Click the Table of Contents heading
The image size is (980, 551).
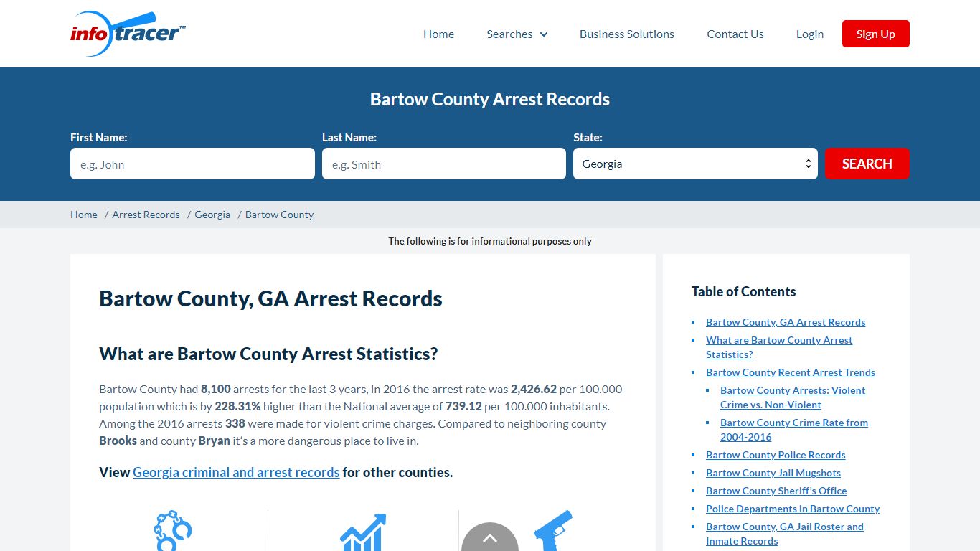pos(743,291)
